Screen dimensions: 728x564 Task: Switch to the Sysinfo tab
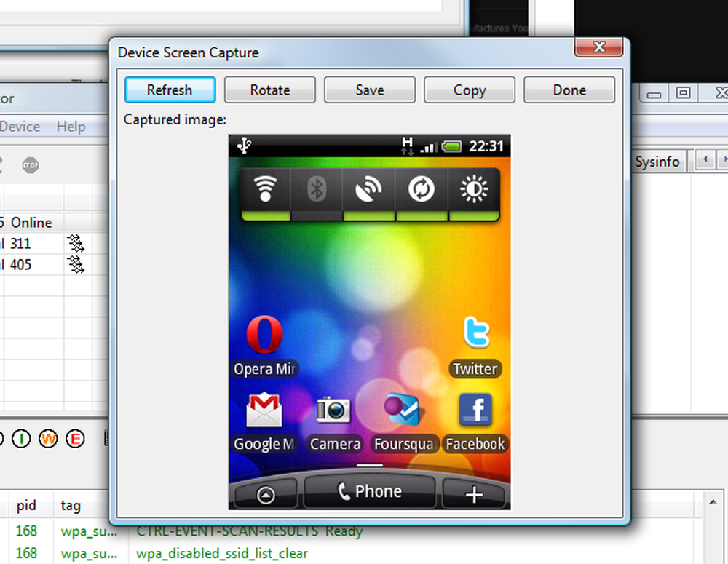click(657, 162)
